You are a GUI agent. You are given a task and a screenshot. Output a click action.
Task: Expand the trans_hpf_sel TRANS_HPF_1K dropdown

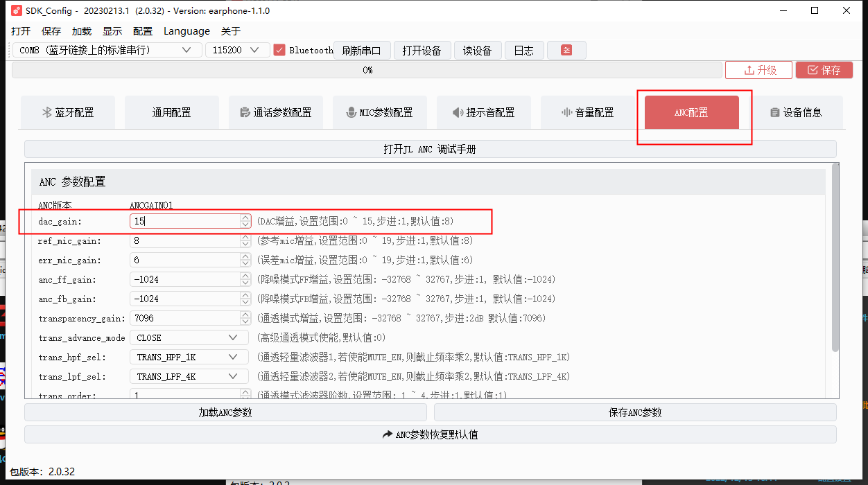click(x=189, y=357)
